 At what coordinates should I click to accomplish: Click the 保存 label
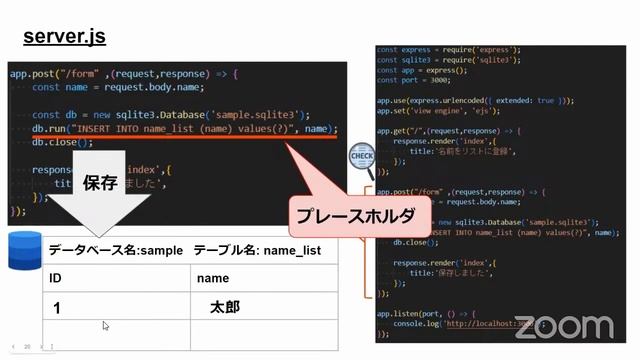tap(100, 182)
